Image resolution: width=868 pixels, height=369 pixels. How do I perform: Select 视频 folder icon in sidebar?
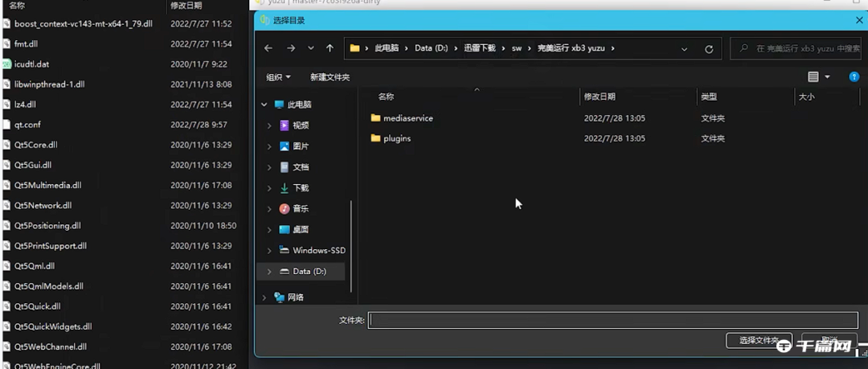(x=285, y=125)
